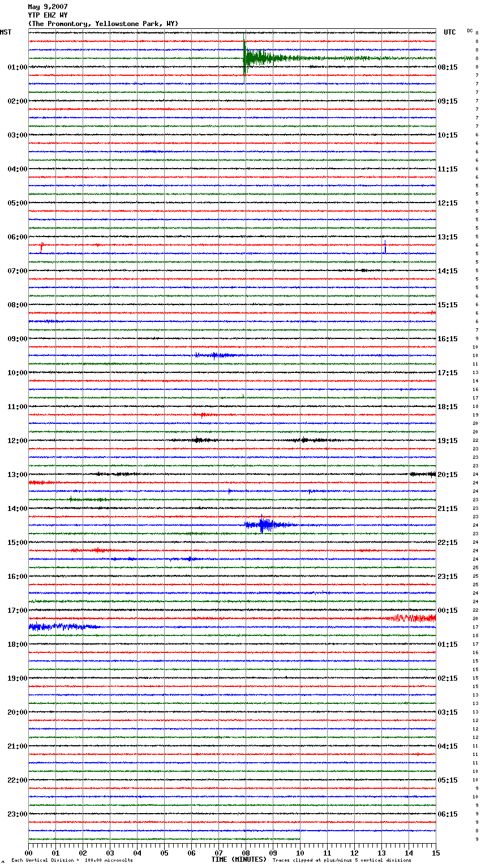481x868 pixels.
Task: Click the "05" minute tick label
Action: tap(165, 853)
